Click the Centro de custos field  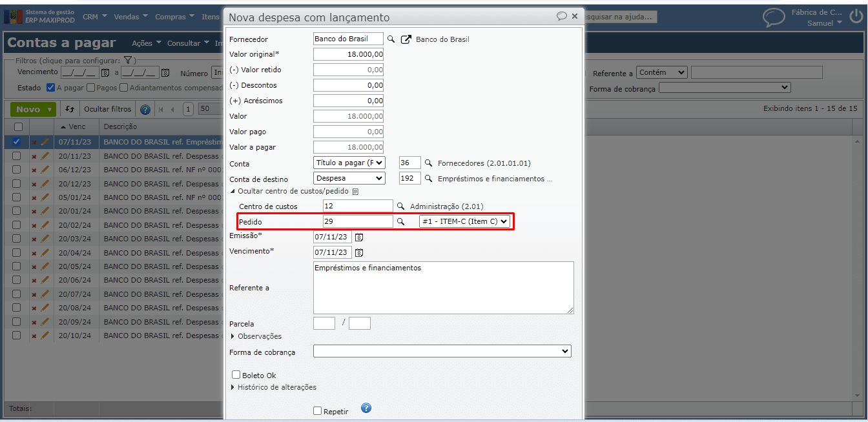pyautogui.click(x=358, y=206)
